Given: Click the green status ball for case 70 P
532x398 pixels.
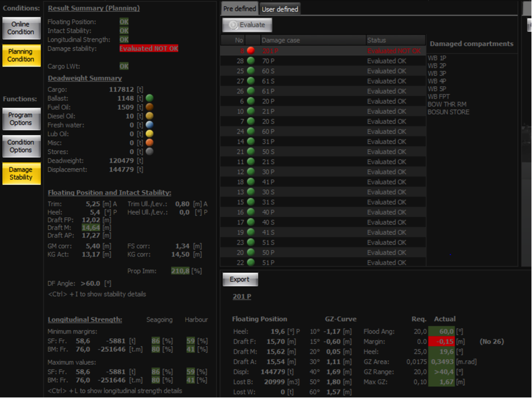Looking at the screenshot, I should 251,61.
